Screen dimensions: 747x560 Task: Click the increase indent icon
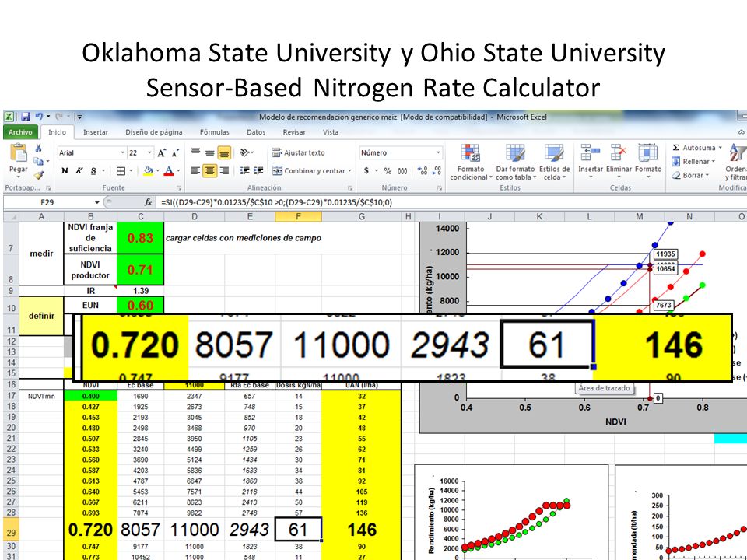coord(258,170)
